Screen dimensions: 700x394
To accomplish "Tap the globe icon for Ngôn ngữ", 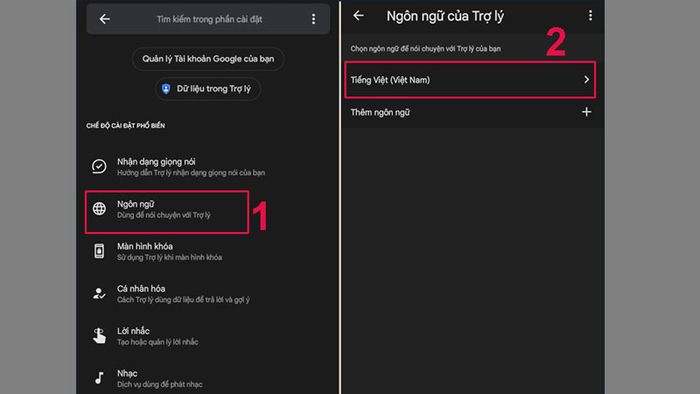I will (99, 208).
